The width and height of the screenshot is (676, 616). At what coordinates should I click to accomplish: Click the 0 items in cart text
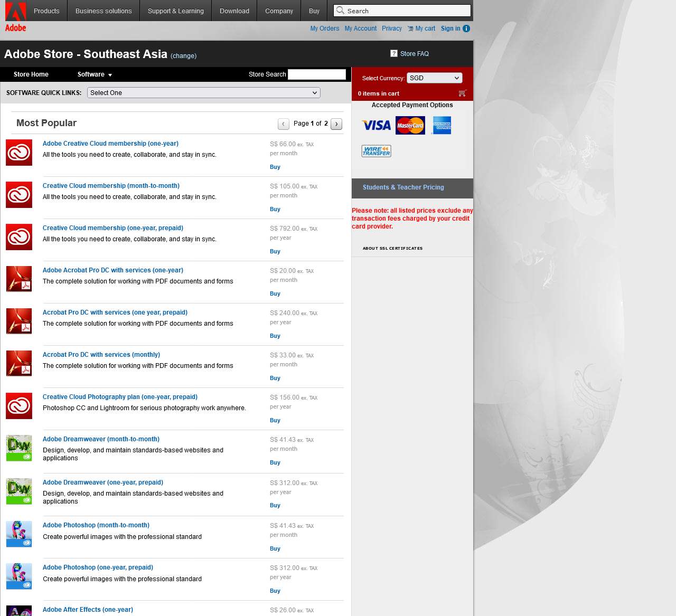point(379,93)
